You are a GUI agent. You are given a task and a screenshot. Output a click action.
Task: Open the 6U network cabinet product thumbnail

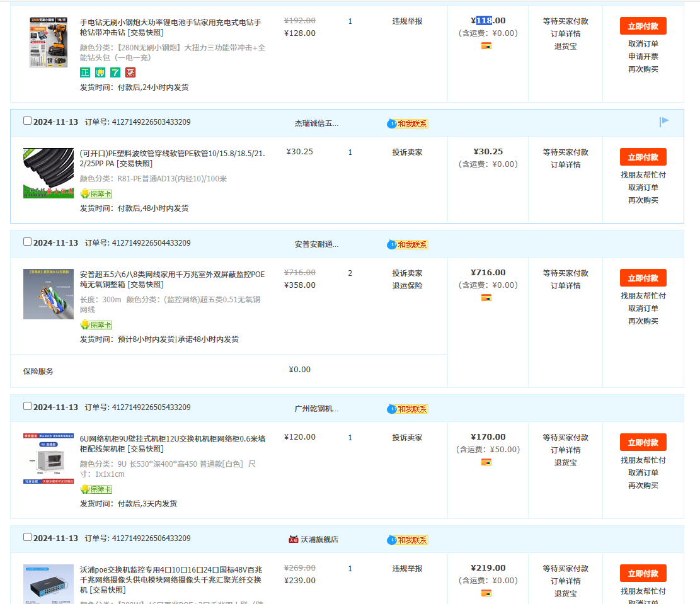[49, 459]
